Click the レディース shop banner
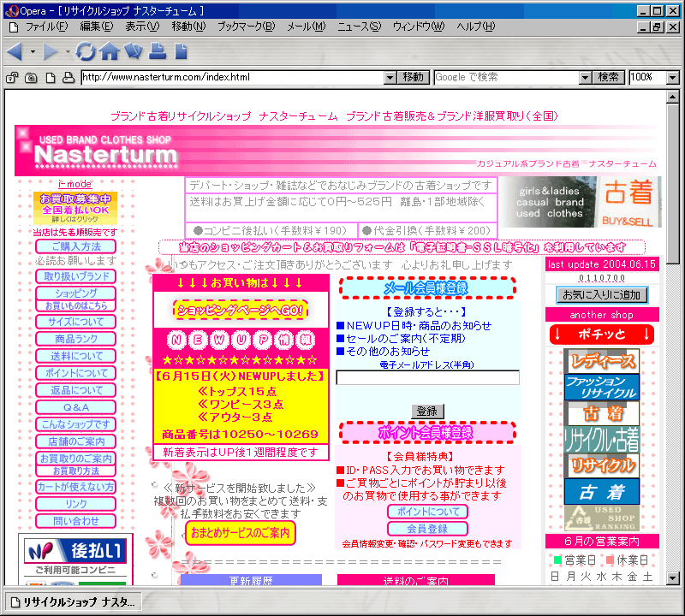Image resolution: width=685 pixels, height=616 pixels. [602, 361]
